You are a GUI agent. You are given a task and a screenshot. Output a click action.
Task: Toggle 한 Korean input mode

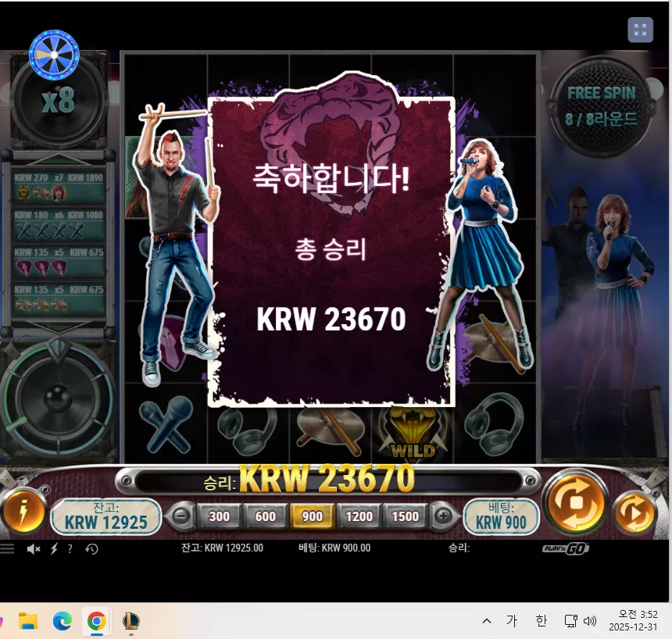pyautogui.click(x=542, y=620)
